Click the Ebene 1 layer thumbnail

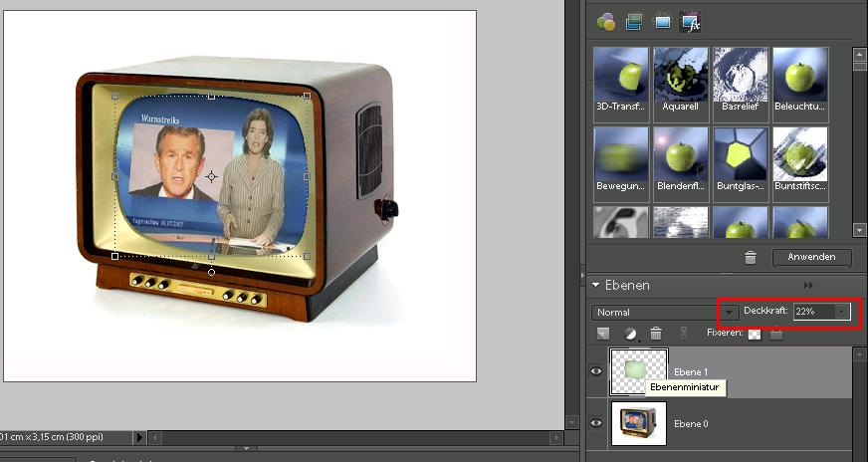pyautogui.click(x=639, y=371)
